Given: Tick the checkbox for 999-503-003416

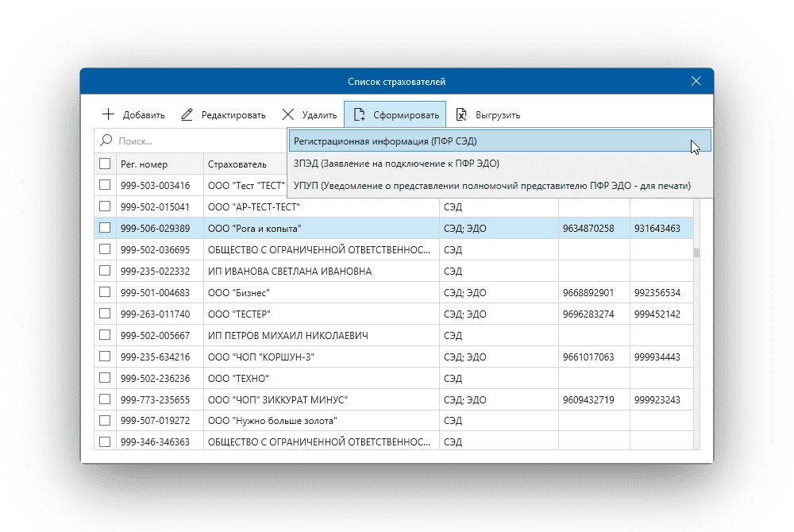Looking at the screenshot, I should click(x=105, y=185).
